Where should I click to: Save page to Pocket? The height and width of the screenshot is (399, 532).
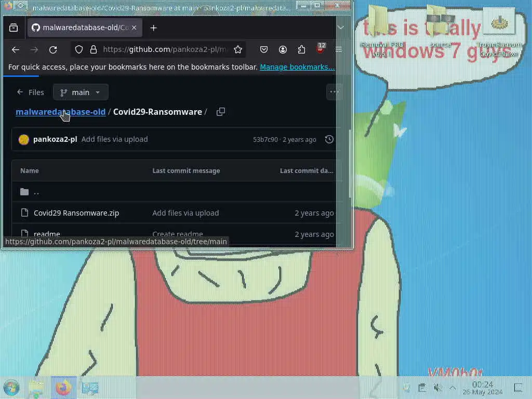coord(264,50)
